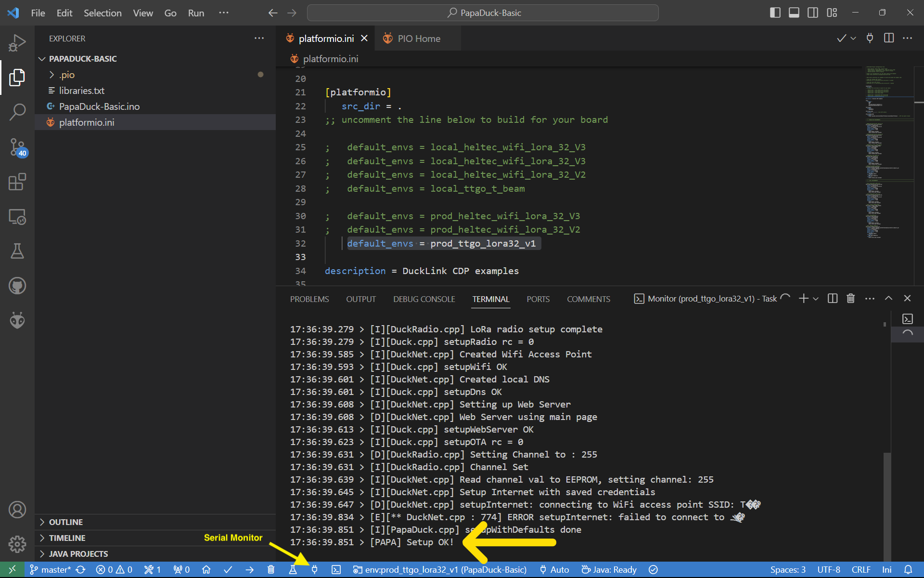Screen dimensions: 924x578
Task: Click the Auto port selector in the status bar
Action: click(x=554, y=570)
